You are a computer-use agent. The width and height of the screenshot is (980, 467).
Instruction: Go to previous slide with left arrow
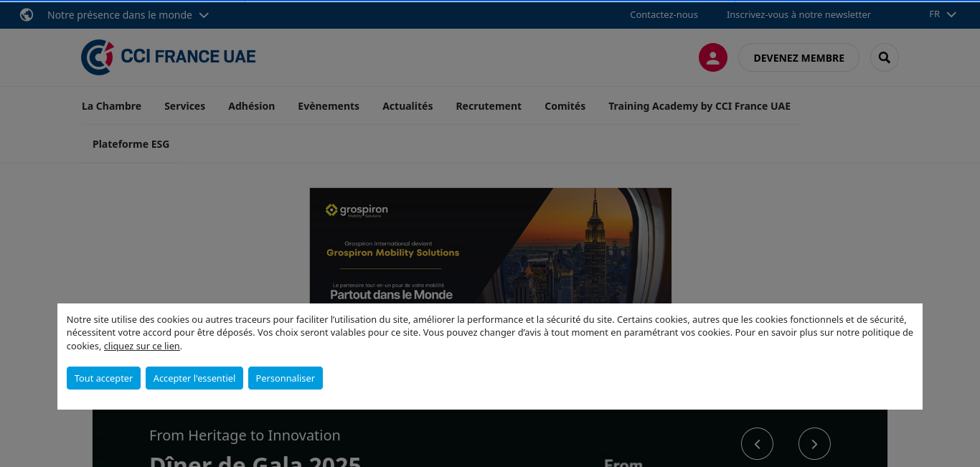click(x=757, y=444)
